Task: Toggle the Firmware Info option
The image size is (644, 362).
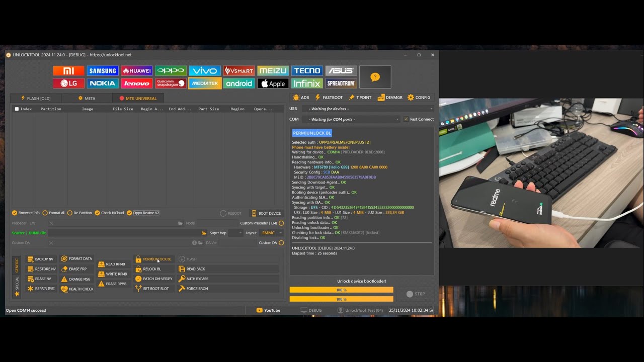Action: click(26, 213)
